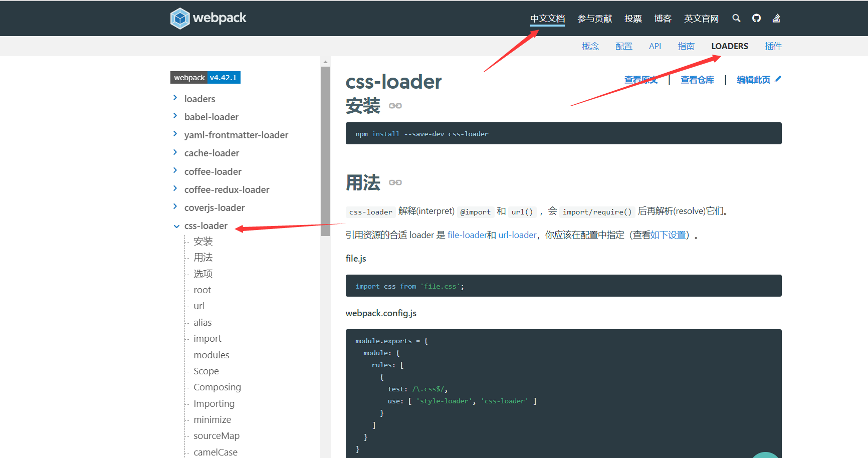Expand the coffee-loader chevron

point(175,170)
